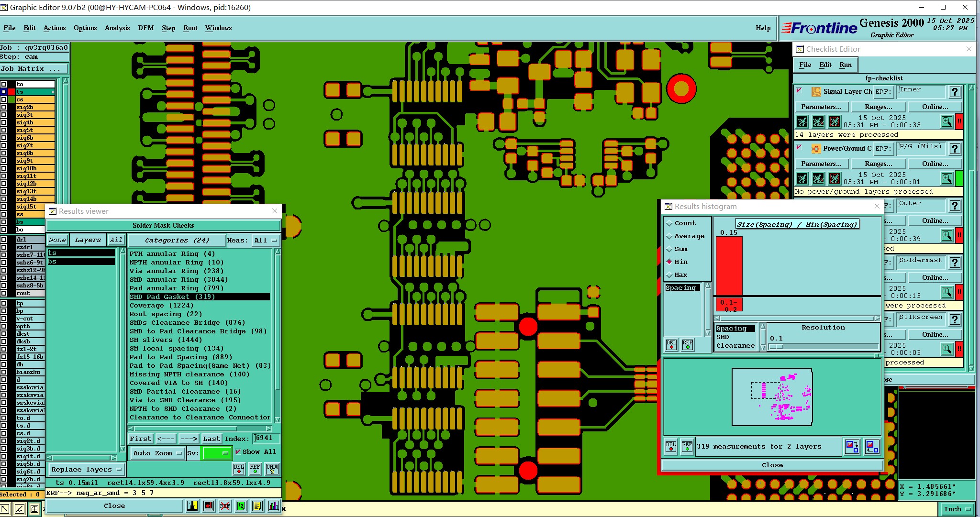The height and width of the screenshot is (517, 980).
Task: Click help question mark for Soldermask check
Action: (x=955, y=263)
